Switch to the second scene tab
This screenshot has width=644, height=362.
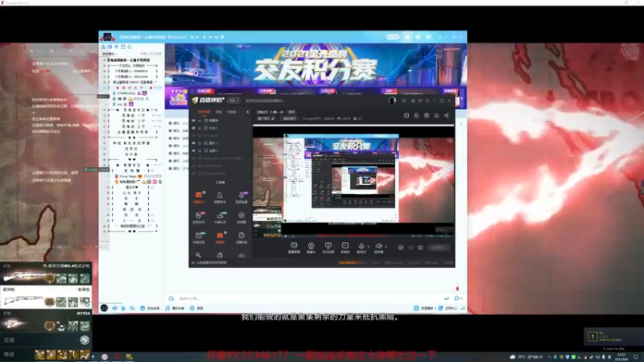pos(219,112)
